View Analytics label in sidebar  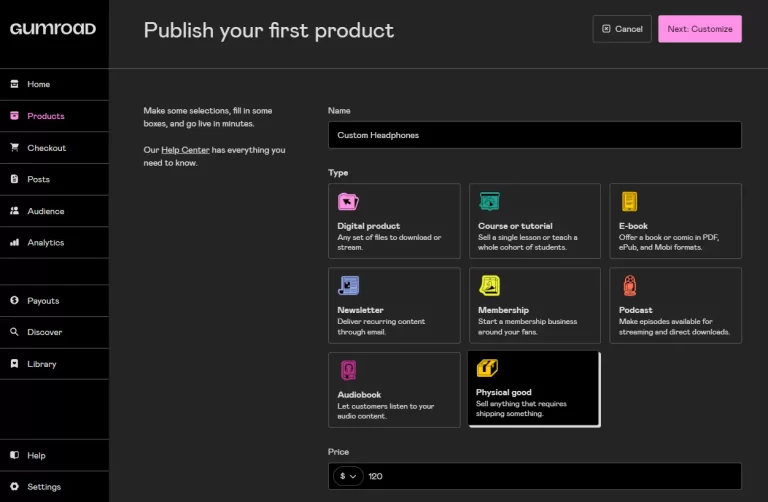tap(46, 242)
